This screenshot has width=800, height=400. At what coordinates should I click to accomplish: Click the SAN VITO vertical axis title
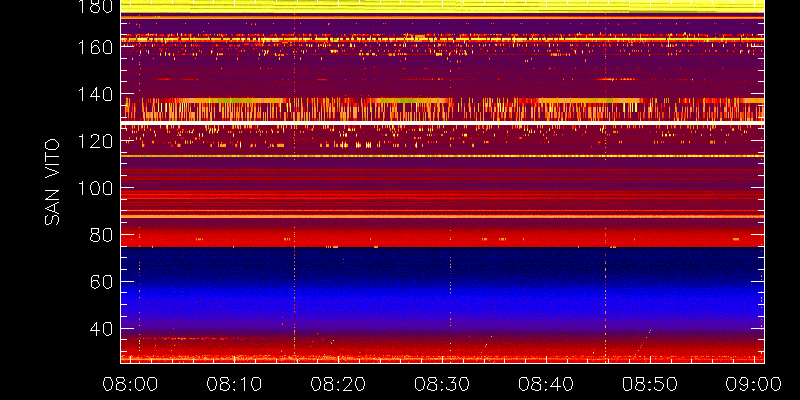coord(52,182)
